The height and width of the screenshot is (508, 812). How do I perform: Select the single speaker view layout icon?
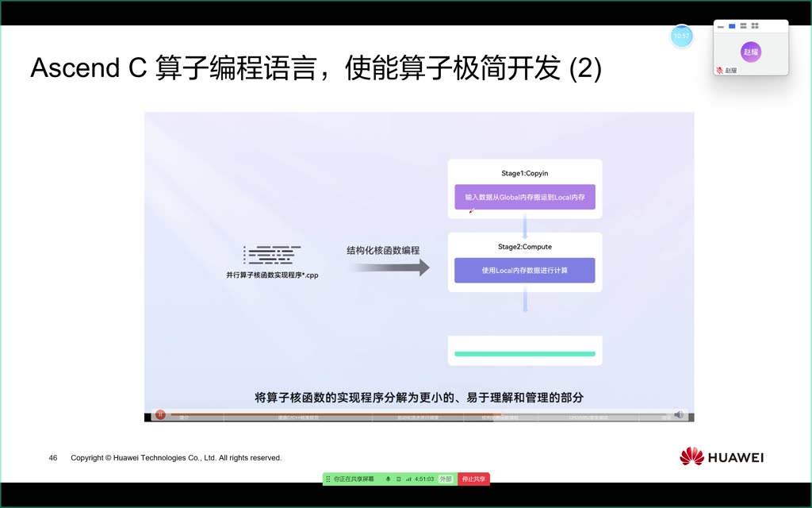pos(732,26)
